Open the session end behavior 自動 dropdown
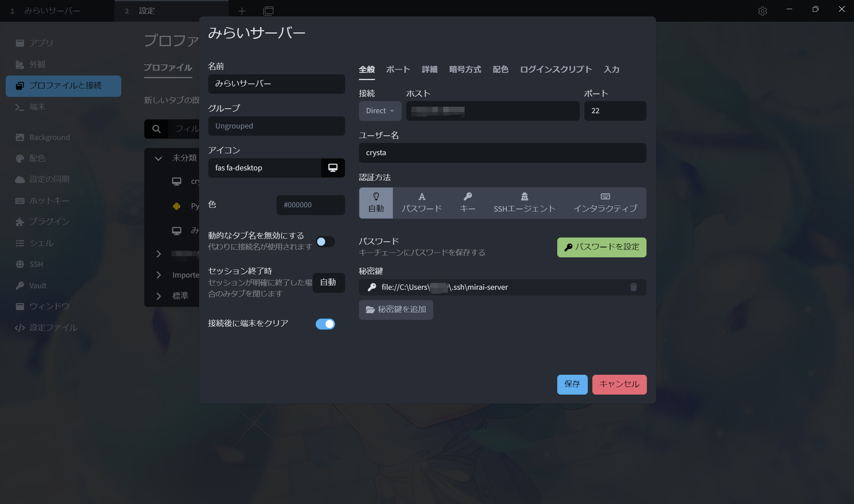Image resolution: width=854 pixels, height=504 pixels. point(328,282)
